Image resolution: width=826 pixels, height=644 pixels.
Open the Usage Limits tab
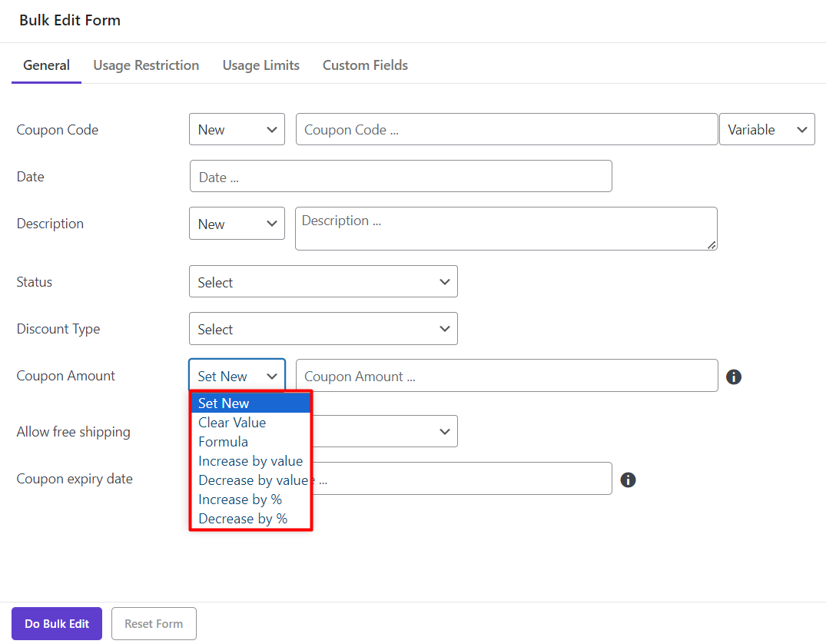click(x=260, y=65)
